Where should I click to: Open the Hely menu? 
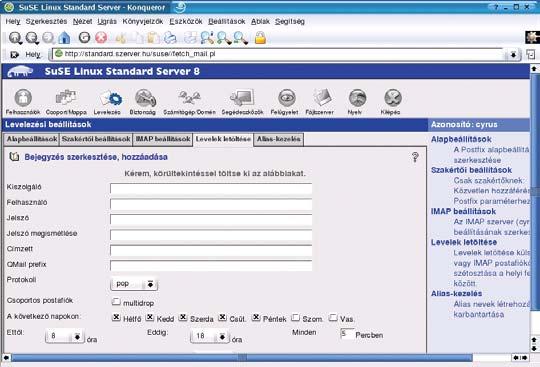coord(13,21)
